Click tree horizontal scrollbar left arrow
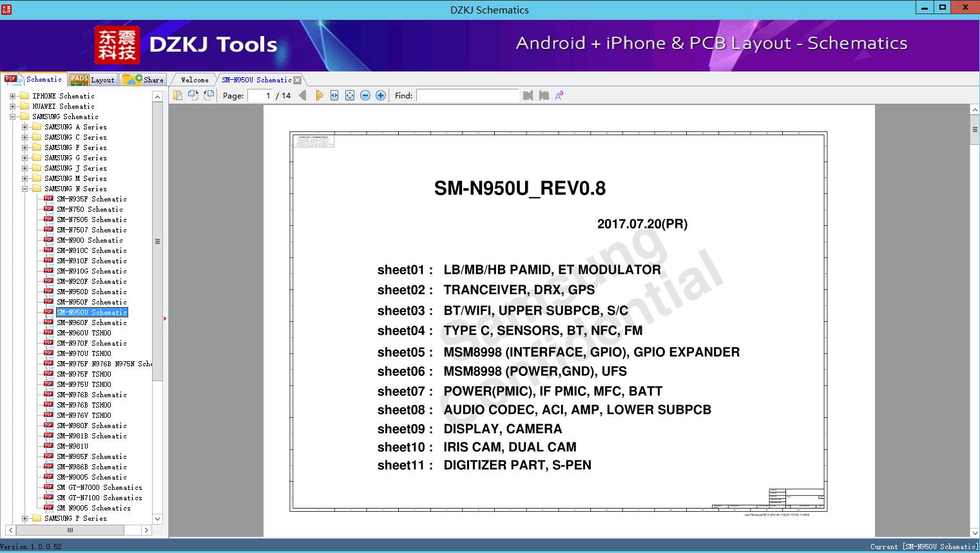The width and height of the screenshot is (980, 553). pos(10,530)
